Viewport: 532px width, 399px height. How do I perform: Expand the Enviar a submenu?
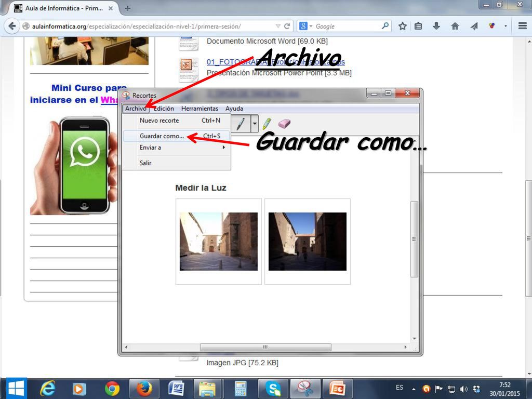(177, 148)
